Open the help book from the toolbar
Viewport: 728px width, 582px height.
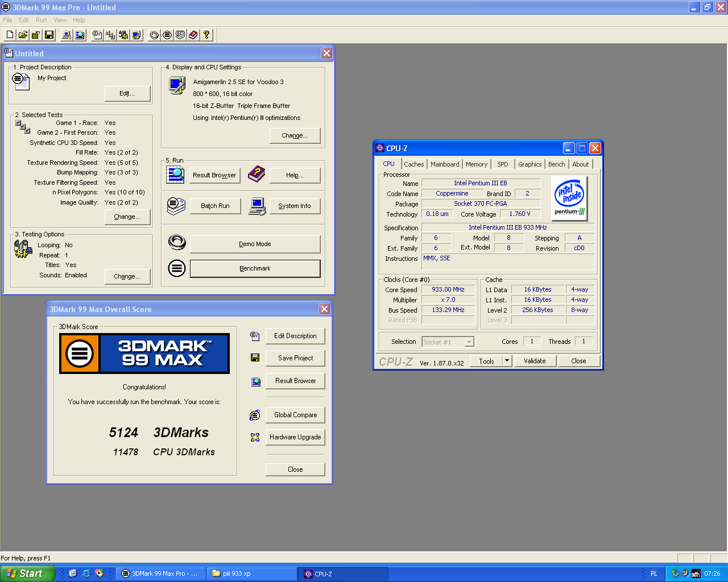pyautogui.click(x=193, y=35)
